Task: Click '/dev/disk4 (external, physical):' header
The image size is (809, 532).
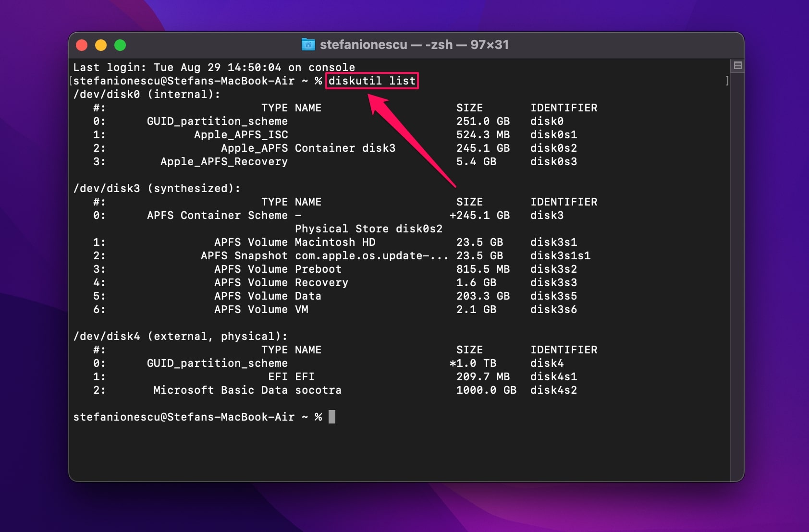Action: point(180,336)
